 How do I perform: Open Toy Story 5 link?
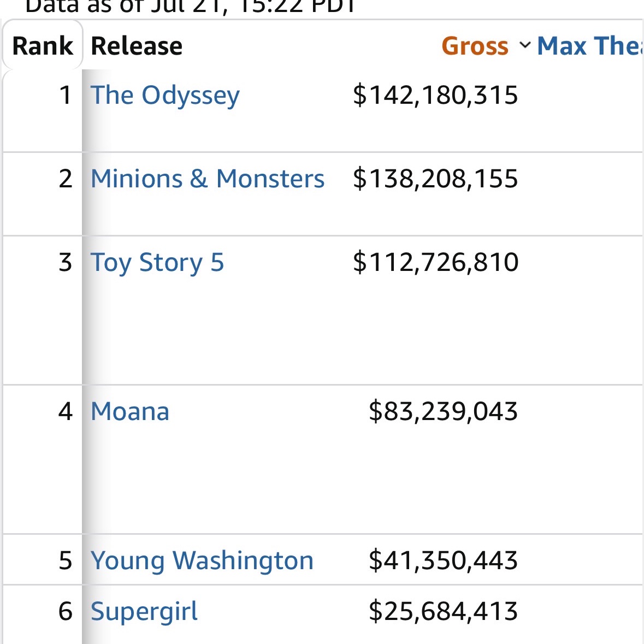[157, 263]
